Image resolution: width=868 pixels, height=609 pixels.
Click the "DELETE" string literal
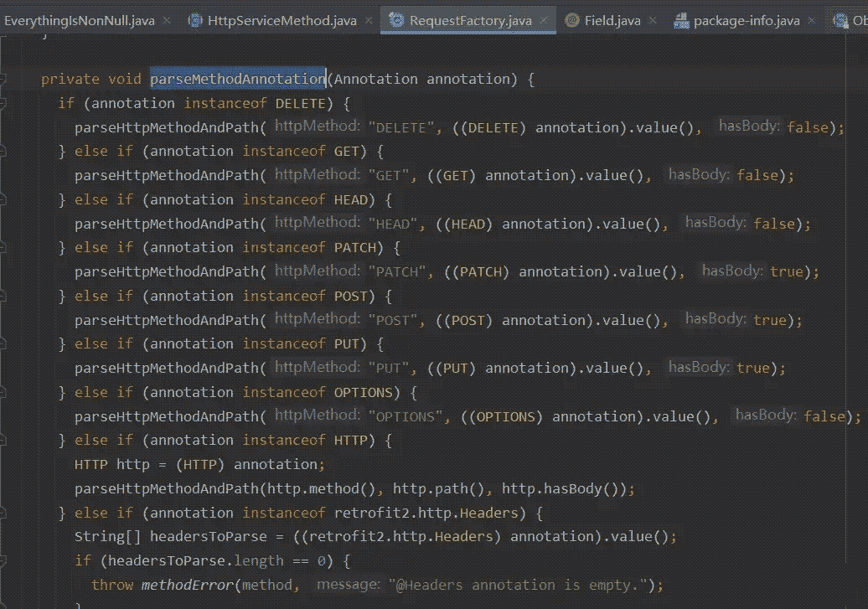[400, 128]
